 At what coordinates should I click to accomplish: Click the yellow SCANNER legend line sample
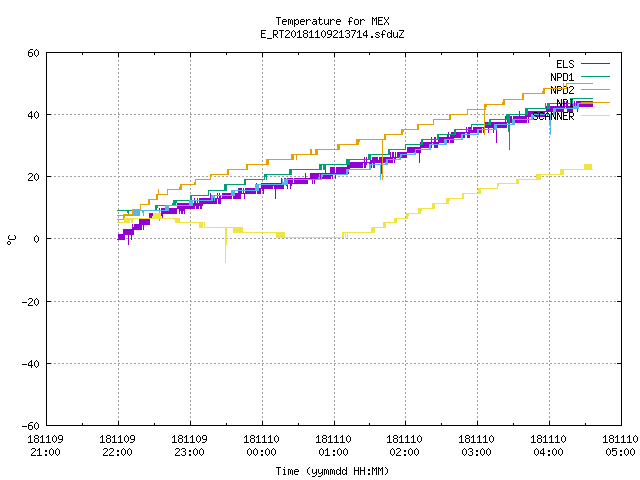pyautogui.click(x=595, y=116)
